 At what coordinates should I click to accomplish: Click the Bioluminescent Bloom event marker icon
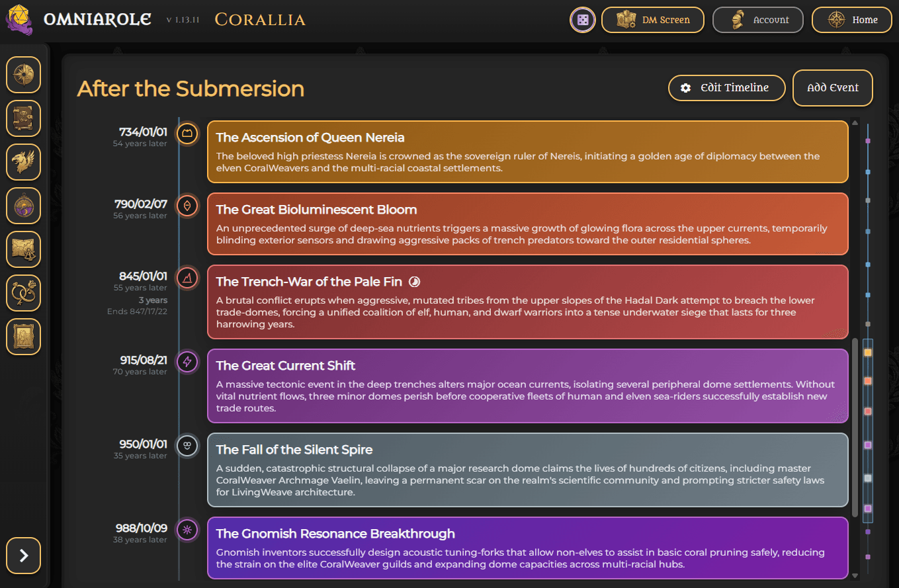[187, 206]
